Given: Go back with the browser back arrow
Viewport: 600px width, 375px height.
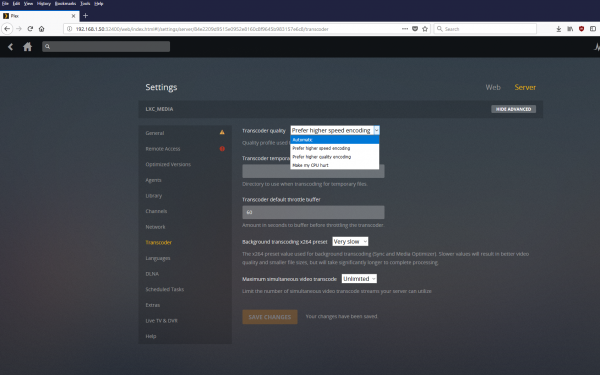Looking at the screenshot, I should pyautogui.click(x=7, y=29).
